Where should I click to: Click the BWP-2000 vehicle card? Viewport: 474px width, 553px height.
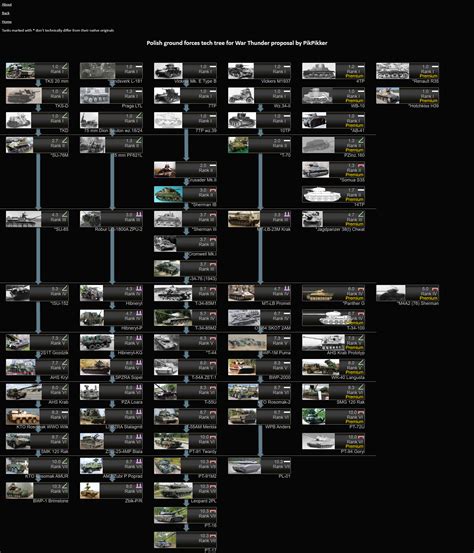point(259,367)
